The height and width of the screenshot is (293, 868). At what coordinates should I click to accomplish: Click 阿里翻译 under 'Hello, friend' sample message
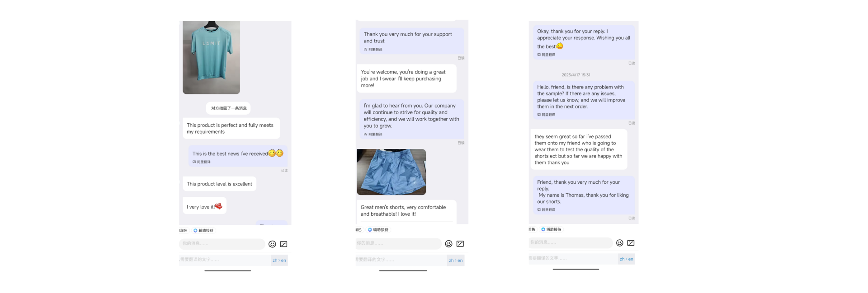pyautogui.click(x=546, y=115)
